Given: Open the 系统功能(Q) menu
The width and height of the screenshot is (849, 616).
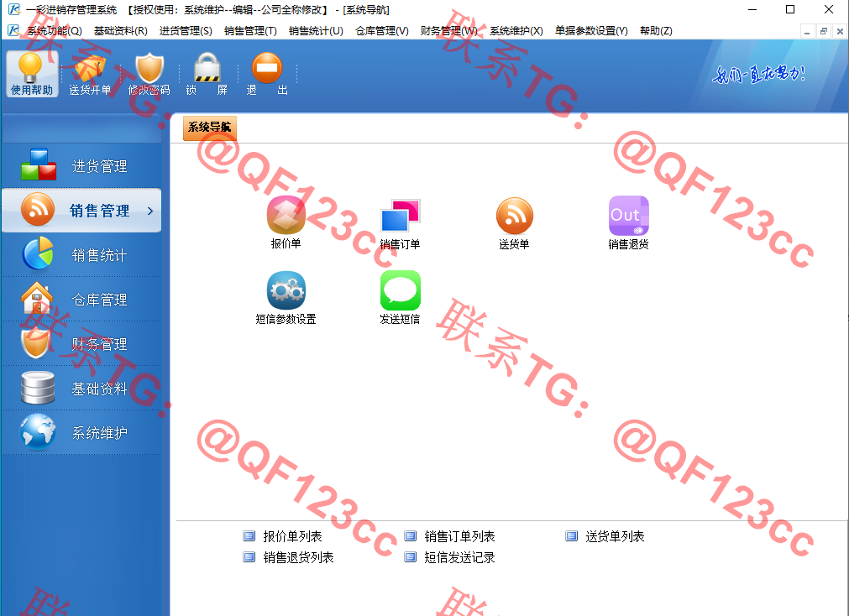Looking at the screenshot, I should [54, 31].
